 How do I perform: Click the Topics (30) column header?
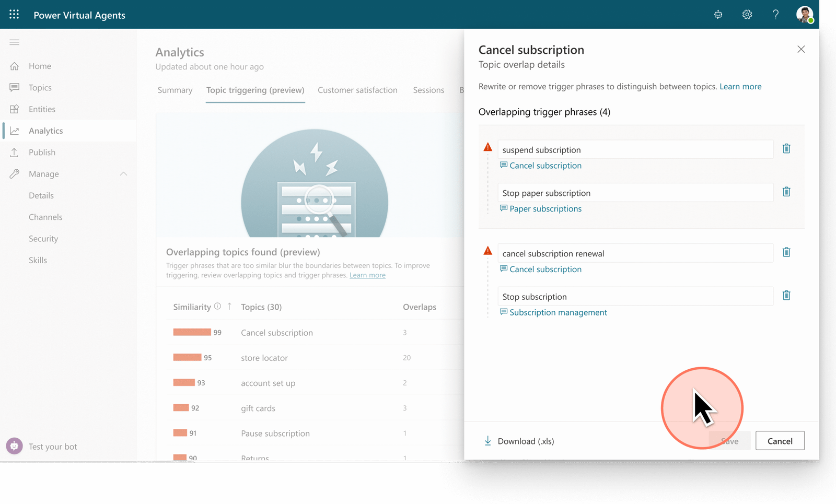click(261, 307)
